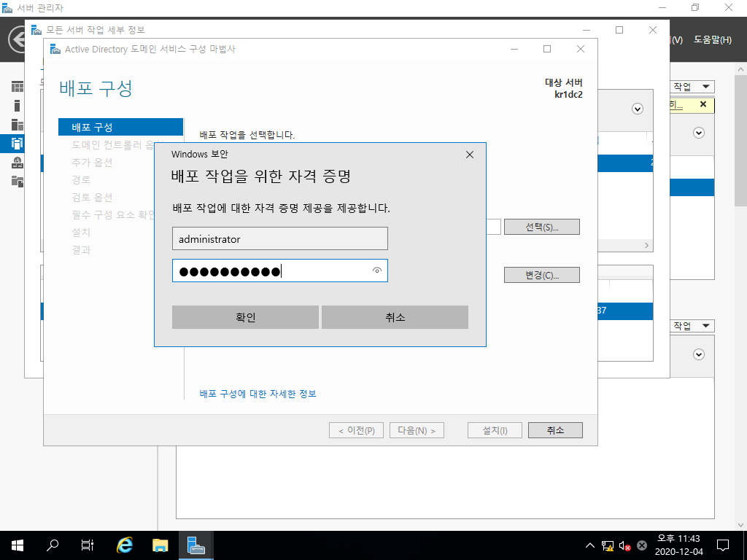Open 배포 구성에 대한 자세한 정보 link
Image resolution: width=747 pixels, height=560 pixels.
click(x=258, y=394)
